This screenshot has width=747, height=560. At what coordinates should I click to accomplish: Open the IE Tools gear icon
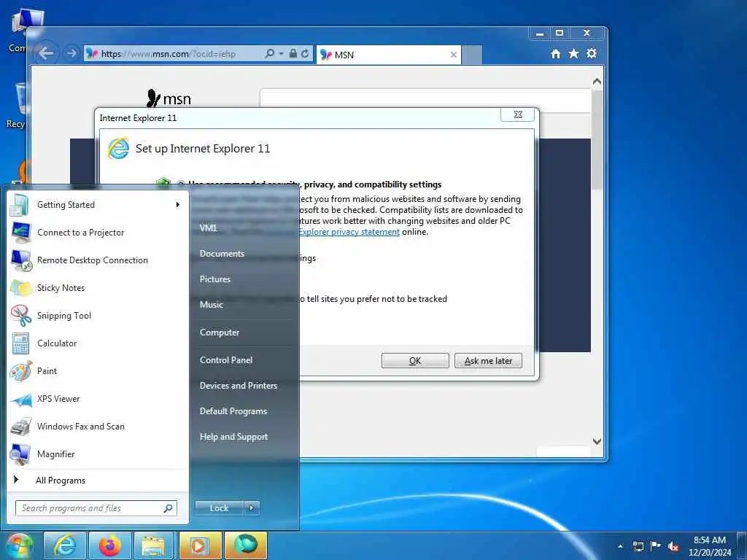pos(592,53)
